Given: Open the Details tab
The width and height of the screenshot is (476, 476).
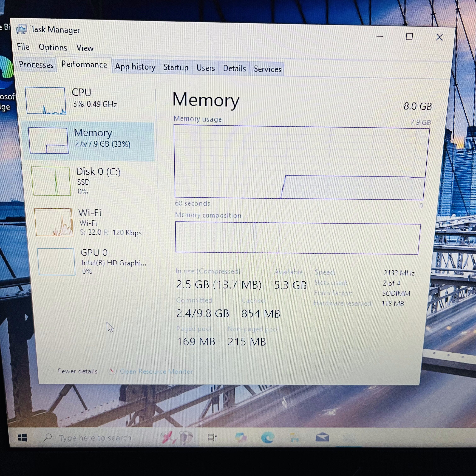Looking at the screenshot, I should 234,68.
